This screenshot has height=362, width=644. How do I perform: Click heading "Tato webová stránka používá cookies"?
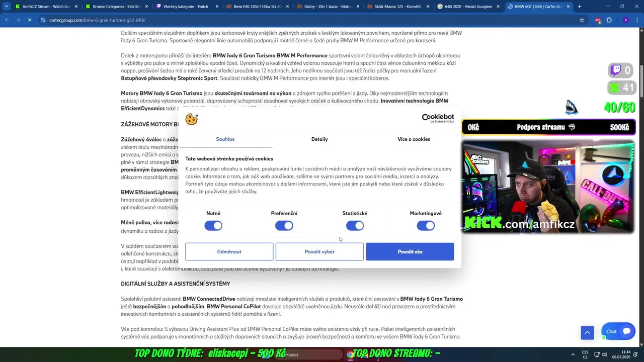tap(229, 159)
